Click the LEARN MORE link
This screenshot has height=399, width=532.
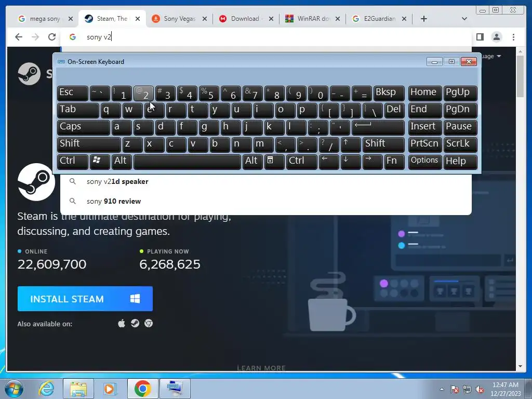(x=261, y=368)
